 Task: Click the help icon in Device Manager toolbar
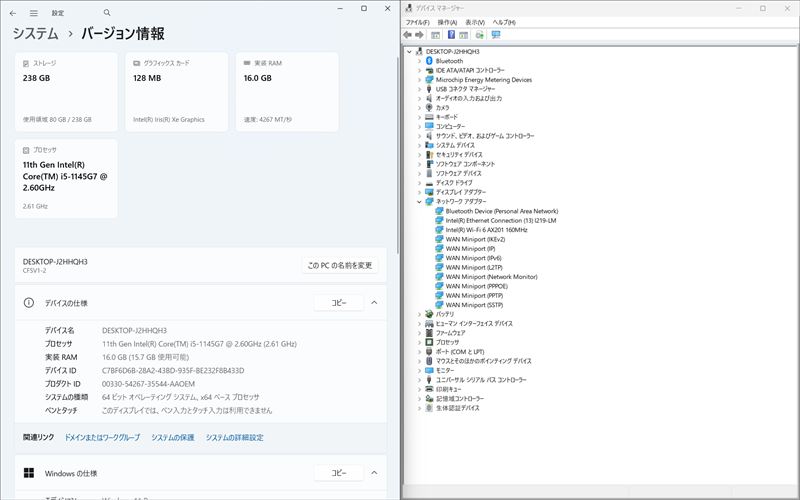tap(451, 35)
